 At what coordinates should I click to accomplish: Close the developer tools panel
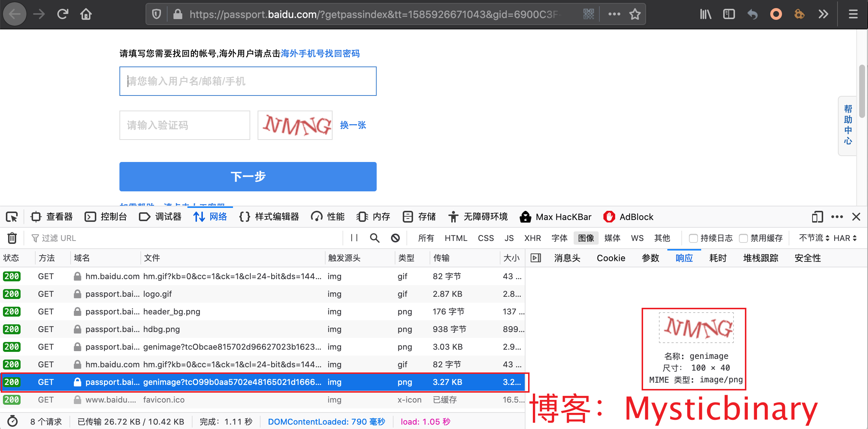click(856, 217)
